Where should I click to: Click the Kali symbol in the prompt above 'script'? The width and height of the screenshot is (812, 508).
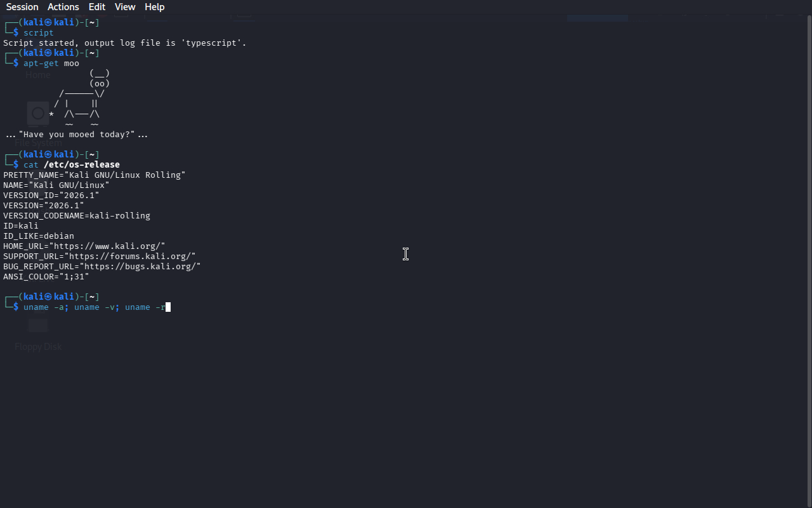(x=48, y=23)
